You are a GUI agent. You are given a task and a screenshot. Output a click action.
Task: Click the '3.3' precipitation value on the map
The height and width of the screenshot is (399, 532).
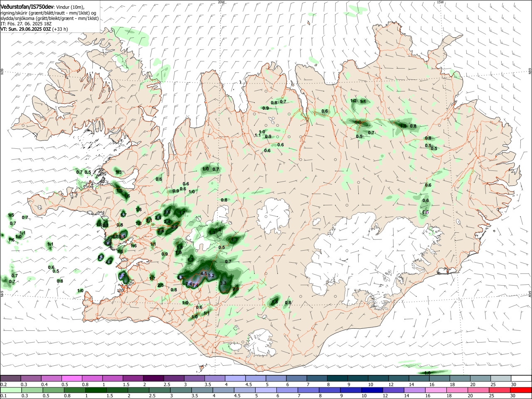(x=223, y=283)
